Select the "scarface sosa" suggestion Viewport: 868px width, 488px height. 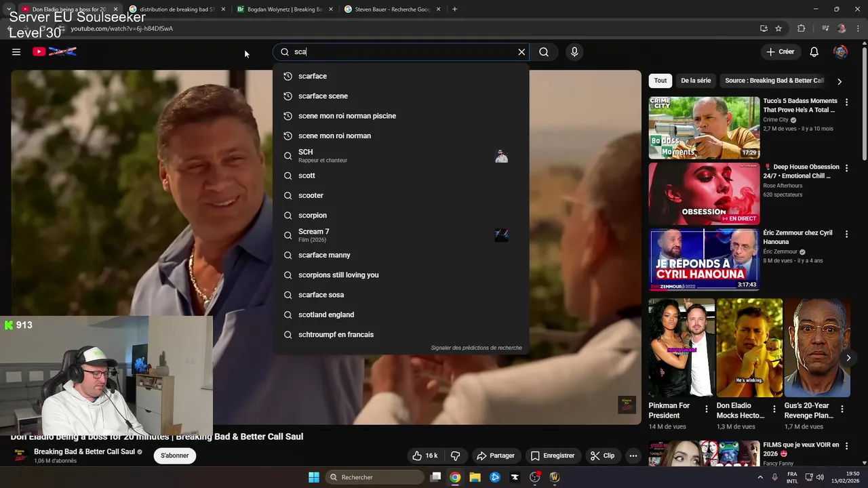point(401,295)
